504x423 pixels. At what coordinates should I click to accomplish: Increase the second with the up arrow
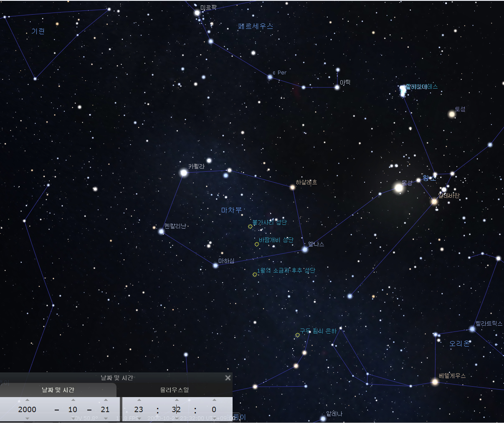pyautogui.click(x=214, y=400)
